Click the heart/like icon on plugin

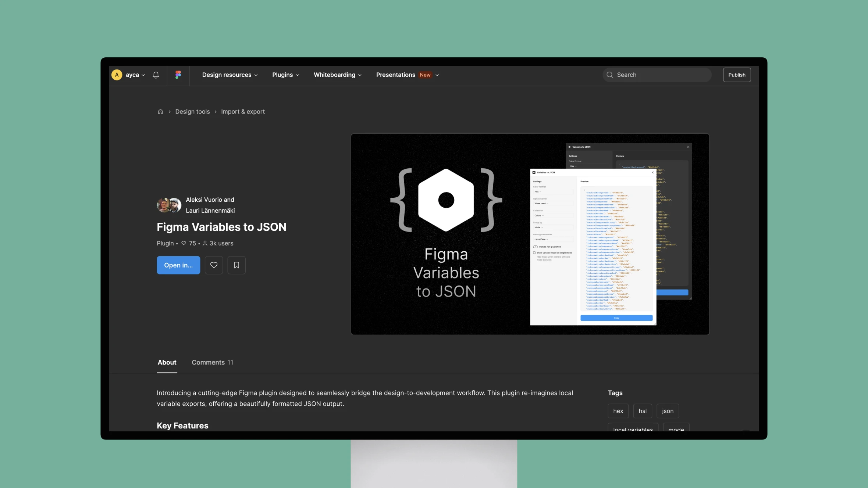coord(213,265)
